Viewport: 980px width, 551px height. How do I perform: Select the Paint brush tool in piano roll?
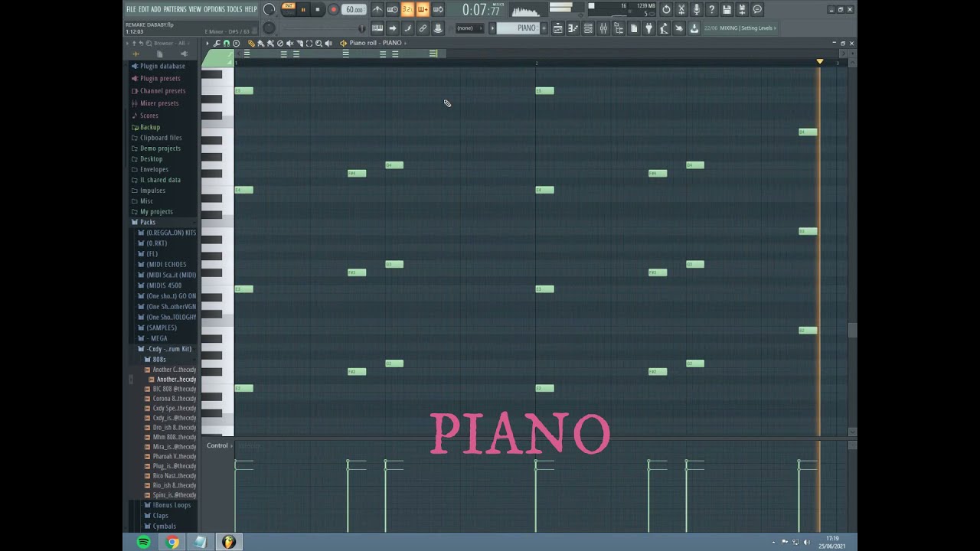261,43
